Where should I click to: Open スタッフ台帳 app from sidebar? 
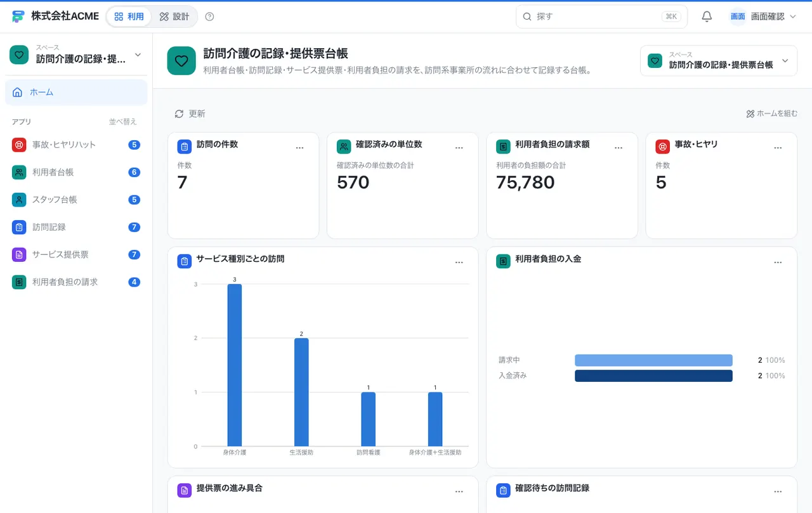coord(76,199)
